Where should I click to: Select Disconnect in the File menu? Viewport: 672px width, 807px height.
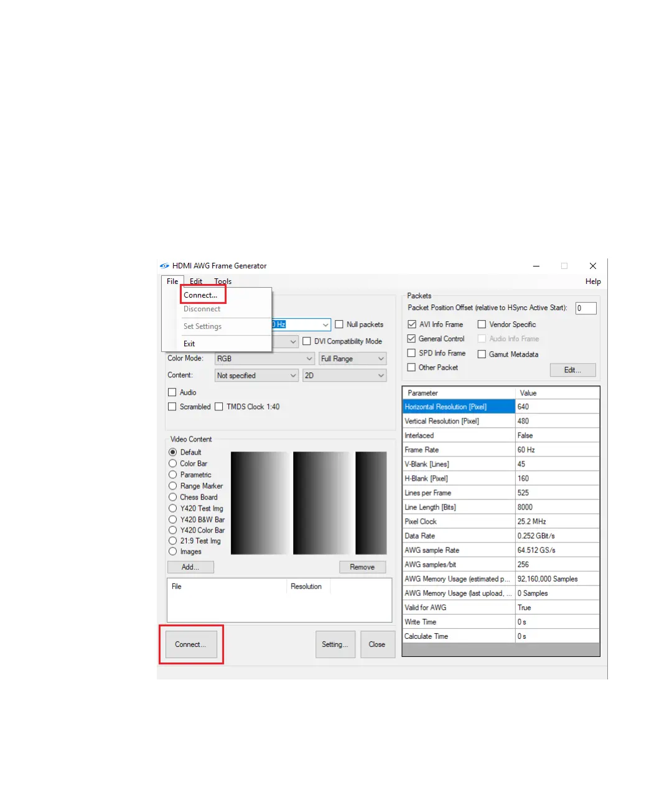202,309
